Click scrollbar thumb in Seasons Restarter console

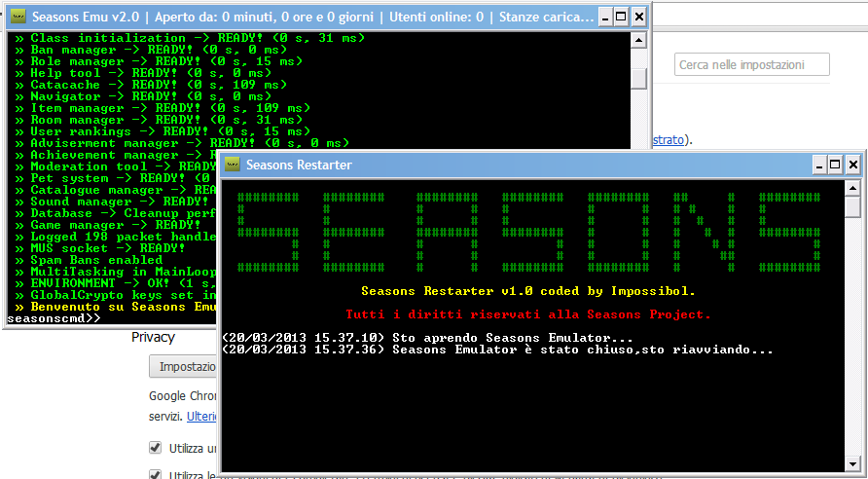coord(853,207)
